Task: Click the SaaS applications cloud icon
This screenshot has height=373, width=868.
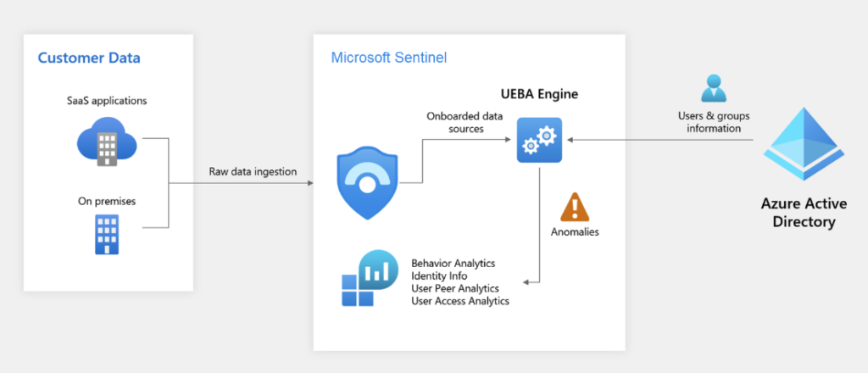Action: pyautogui.click(x=107, y=142)
